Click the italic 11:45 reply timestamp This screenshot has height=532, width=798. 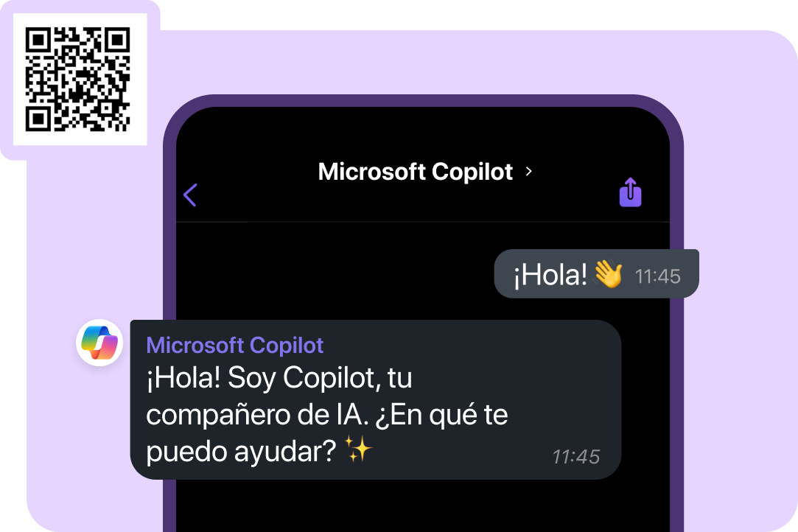point(576,457)
